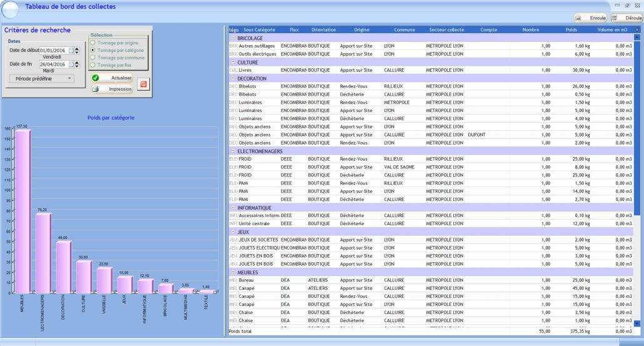Click the 375,35 kg total weight
This screenshot has height=346, width=644.
point(580,331)
